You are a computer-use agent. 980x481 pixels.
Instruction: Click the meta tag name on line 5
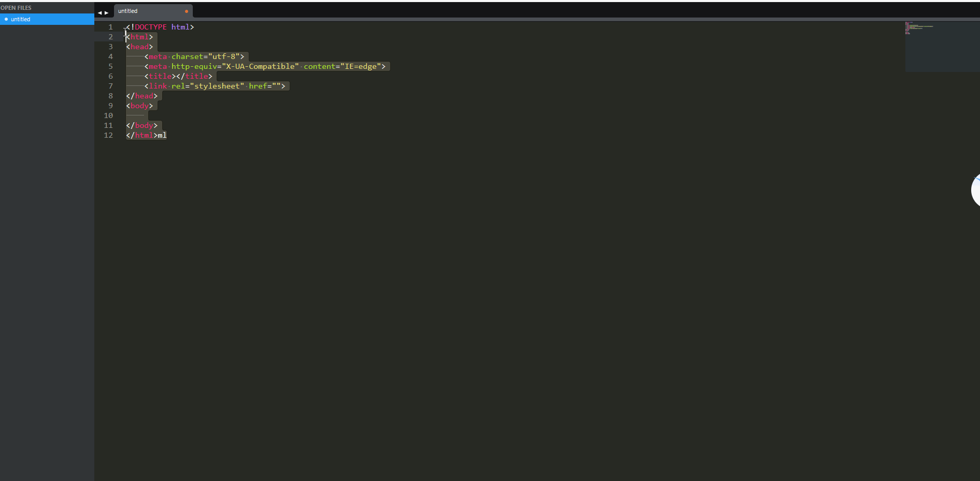[158, 66]
